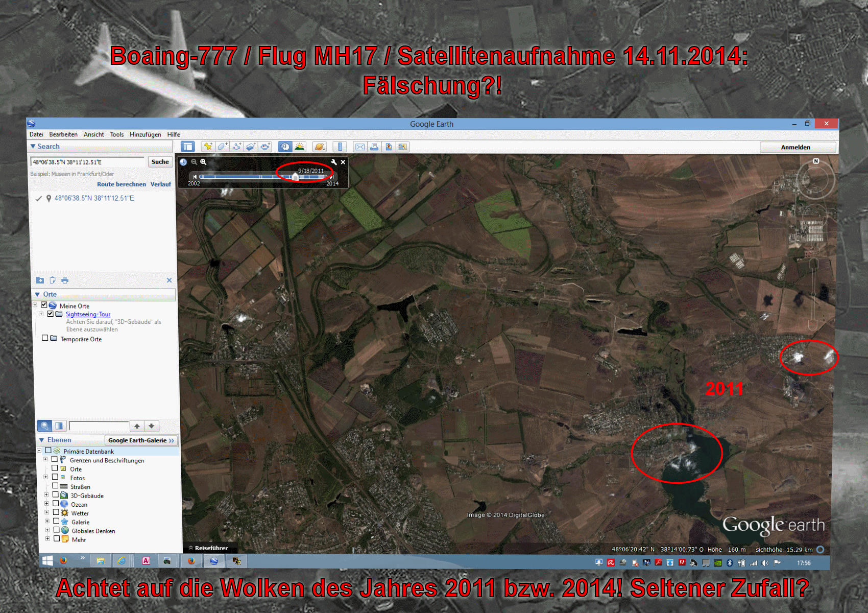Copy search results to Meine Orte folder icon
The width and height of the screenshot is (868, 613).
pos(40,280)
